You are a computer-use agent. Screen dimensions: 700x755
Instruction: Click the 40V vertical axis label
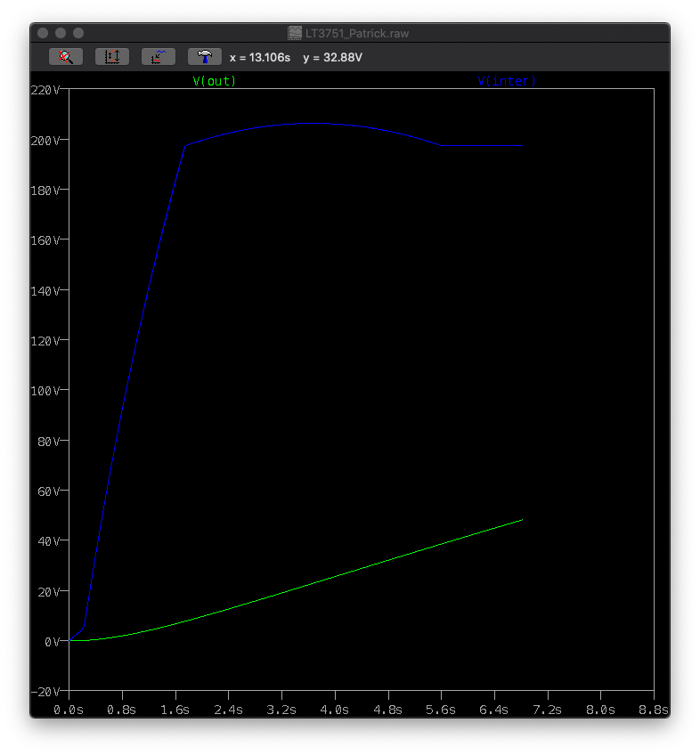(49, 541)
